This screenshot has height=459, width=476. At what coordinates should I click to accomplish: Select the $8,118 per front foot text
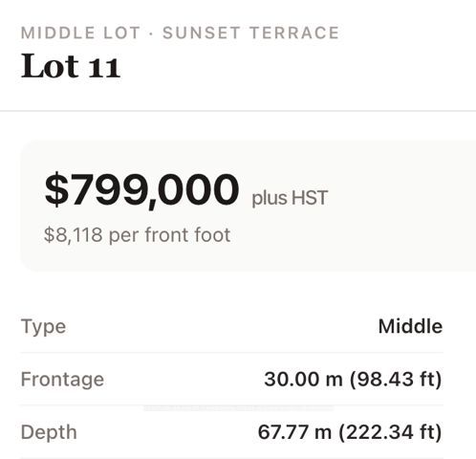(138, 235)
